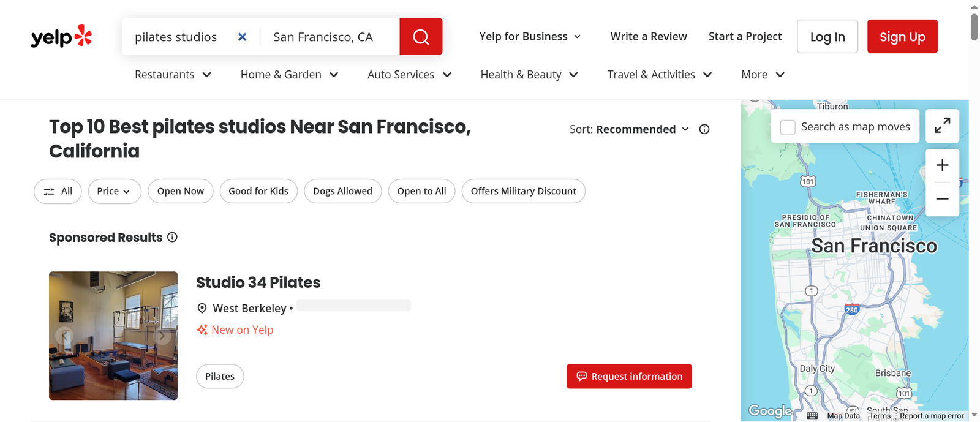Zoom in on the map
Viewport: 980px width, 422px height.
942,165
